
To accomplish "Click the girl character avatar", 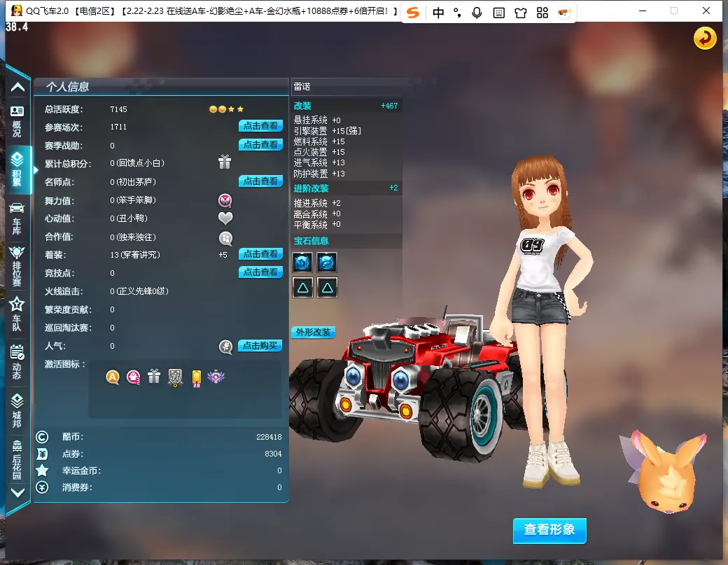I will tap(543, 321).
